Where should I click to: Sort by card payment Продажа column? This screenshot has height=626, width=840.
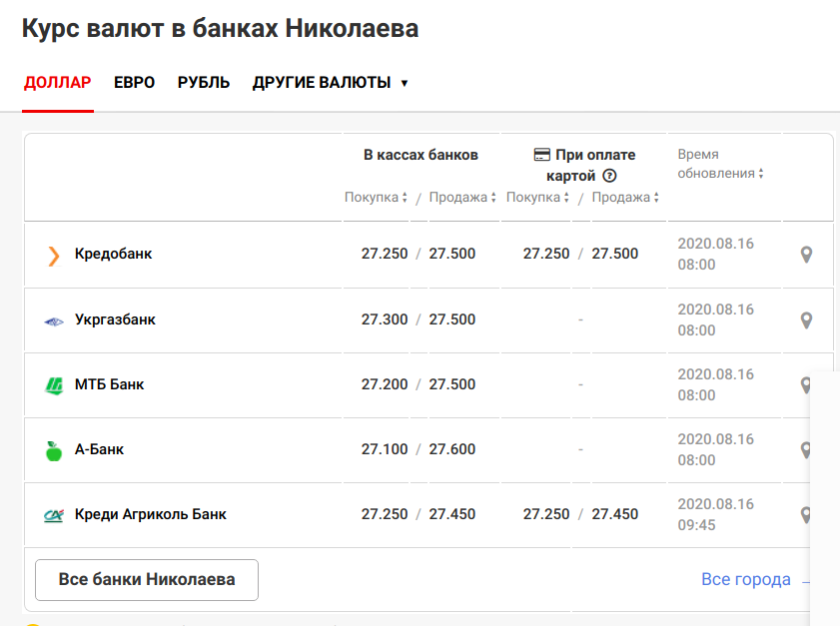(625, 197)
